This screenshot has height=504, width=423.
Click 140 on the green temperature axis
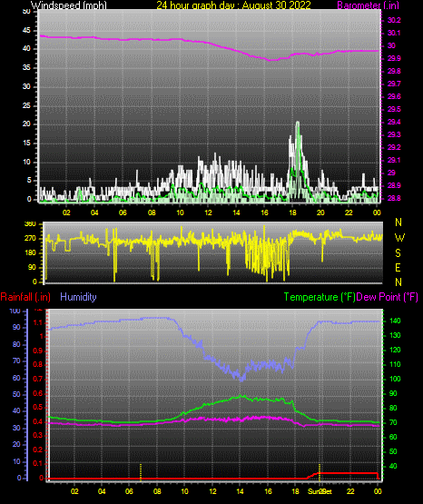395,321
